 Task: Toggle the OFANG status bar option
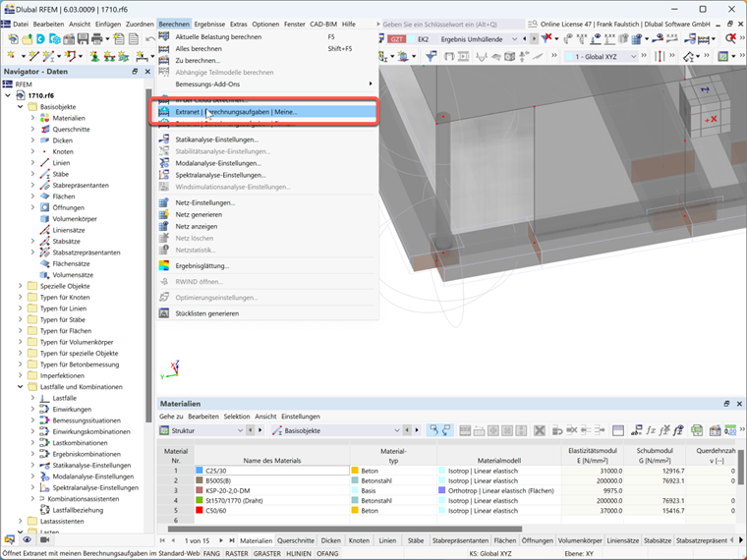(327, 553)
